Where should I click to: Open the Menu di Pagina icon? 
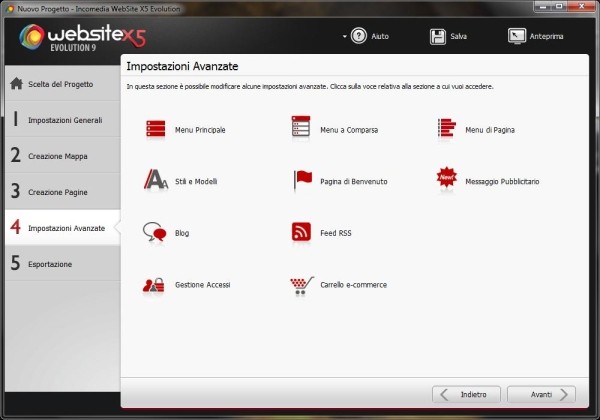click(447, 129)
